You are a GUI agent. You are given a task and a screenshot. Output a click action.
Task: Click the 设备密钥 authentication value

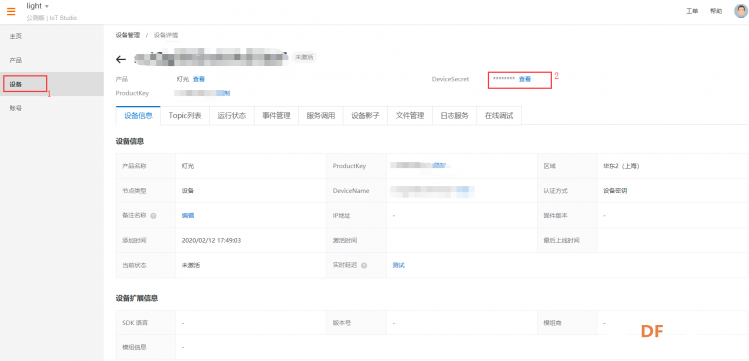(x=615, y=191)
